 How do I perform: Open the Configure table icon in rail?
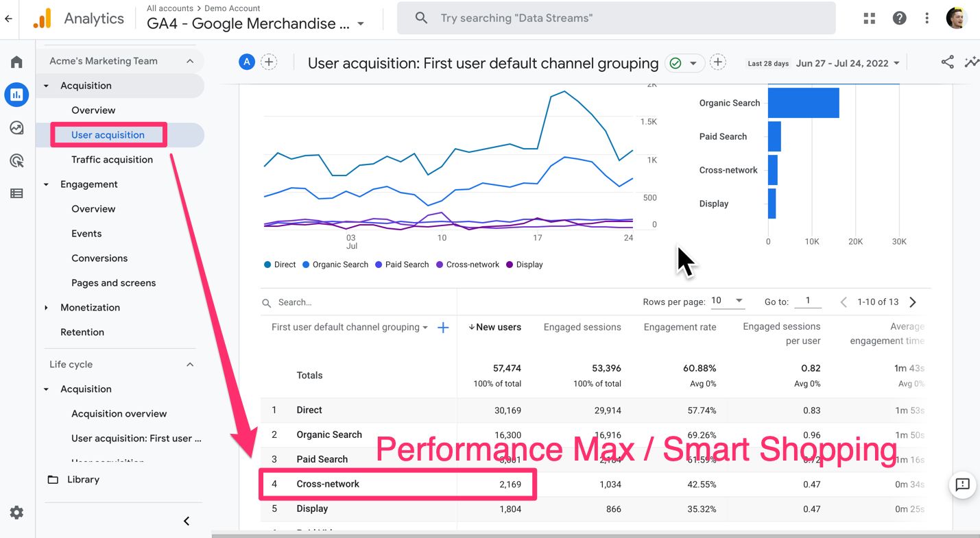(16, 193)
